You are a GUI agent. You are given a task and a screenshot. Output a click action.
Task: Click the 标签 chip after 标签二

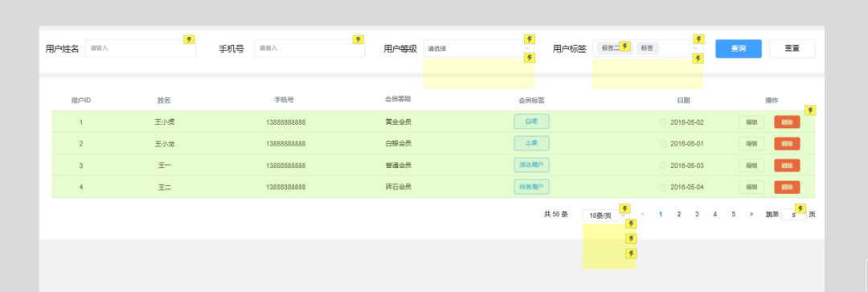647,48
